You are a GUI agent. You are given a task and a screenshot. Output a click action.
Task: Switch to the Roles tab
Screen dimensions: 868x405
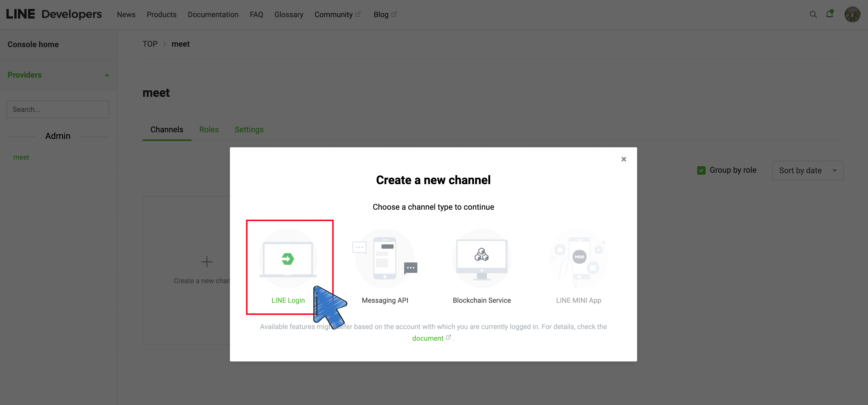tap(209, 130)
